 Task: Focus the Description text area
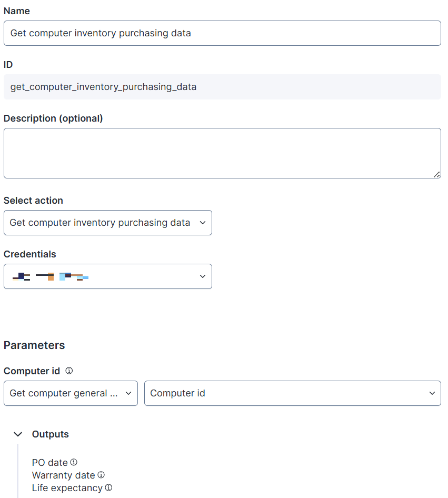(222, 153)
